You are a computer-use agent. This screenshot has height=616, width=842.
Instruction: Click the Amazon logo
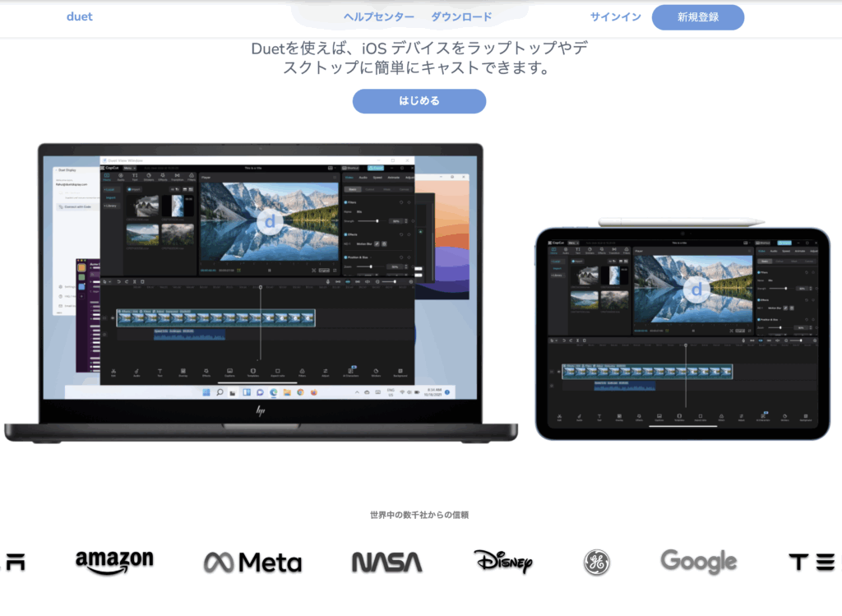(114, 562)
